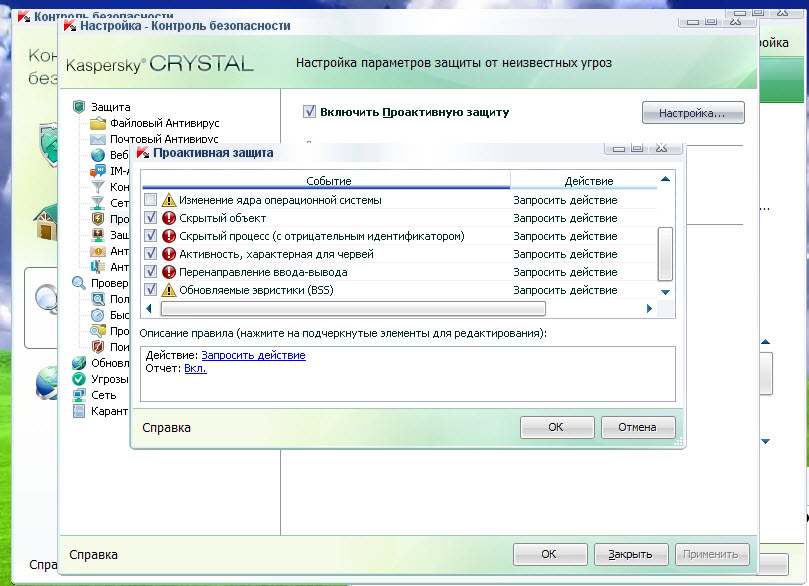The height and width of the screenshot is (586, 809).
Task: Click the Применить button
Action: point(712,554)
